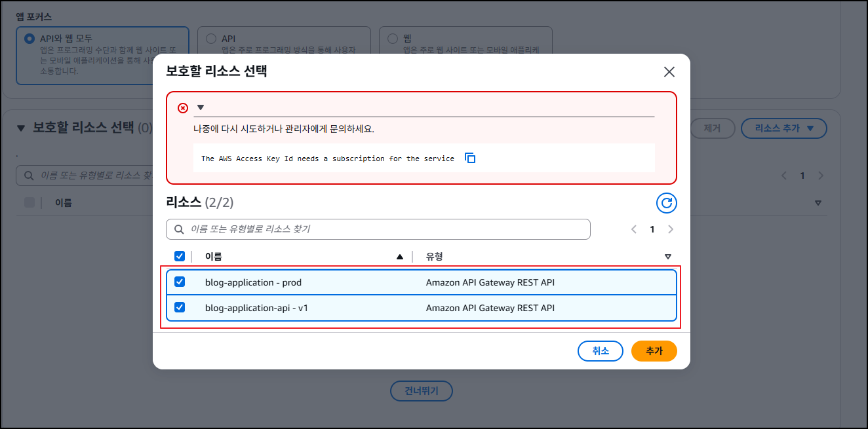Close the resource selection dialog
868x429 pixels.
tap(669, 72)
